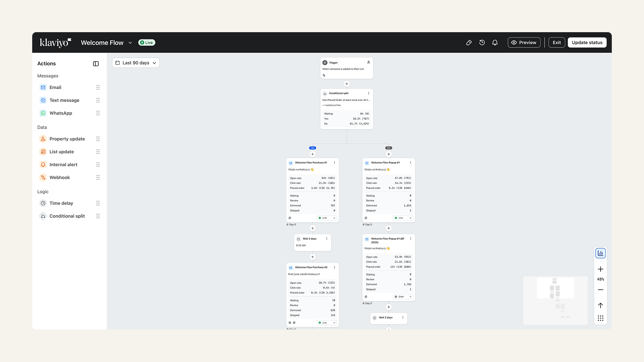Collapse the Actions sidebar panel
Viewport: 644px width, 362px height.
(96, 64)
